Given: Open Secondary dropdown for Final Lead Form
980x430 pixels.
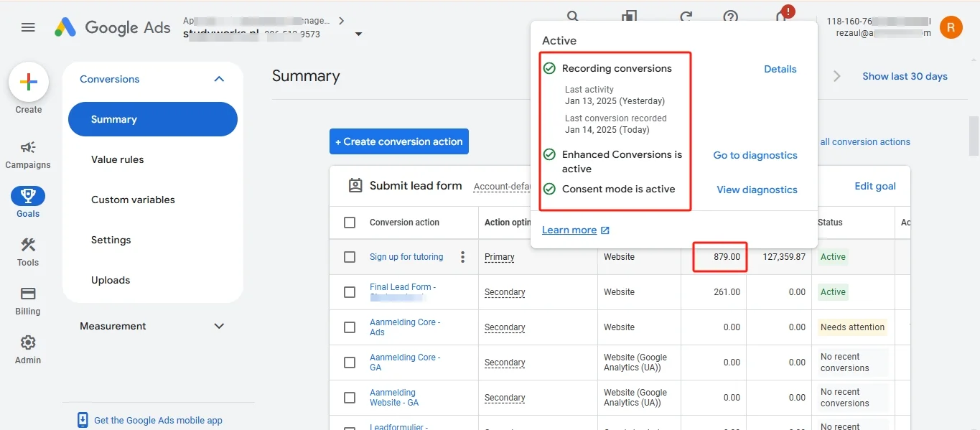Looking at the screenshot, I should [505, 292].
